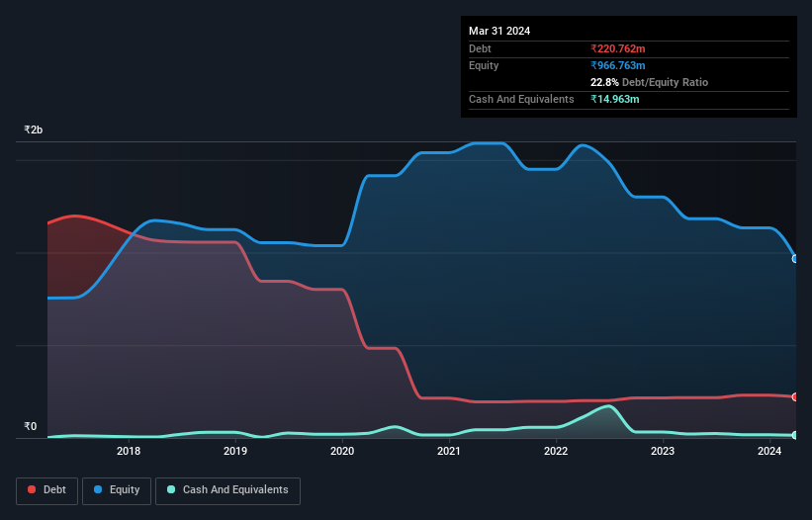Click the 2022 x-axis label
Image resolution: width=812 pixels, height=520 pixels.
pyautogui.click(x=556, y=451)
